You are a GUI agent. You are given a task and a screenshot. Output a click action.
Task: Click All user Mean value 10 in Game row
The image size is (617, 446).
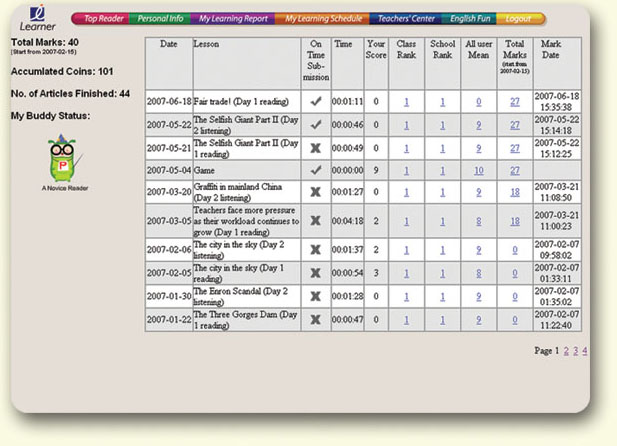(479, 170)
